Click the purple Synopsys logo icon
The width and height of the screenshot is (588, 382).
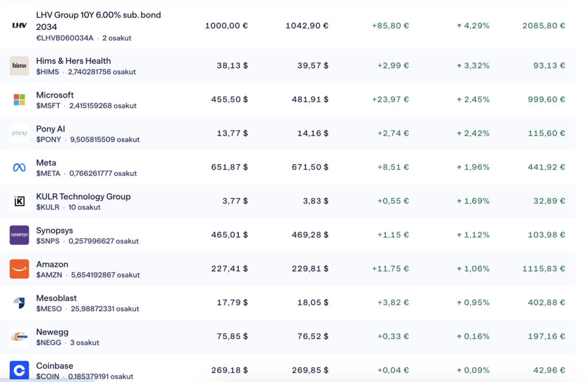pyautogui.click(x=20, y=236)
